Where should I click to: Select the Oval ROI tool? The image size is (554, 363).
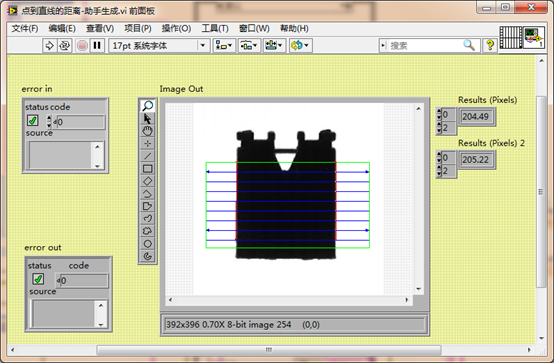tap(148, 244)
